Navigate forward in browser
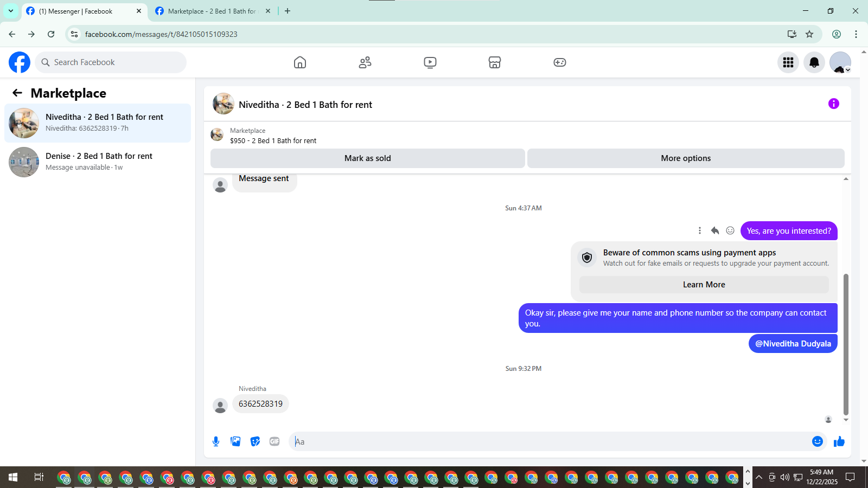This screenshot has width=868, height=488. pyautogui.click(x=31, y=34)
